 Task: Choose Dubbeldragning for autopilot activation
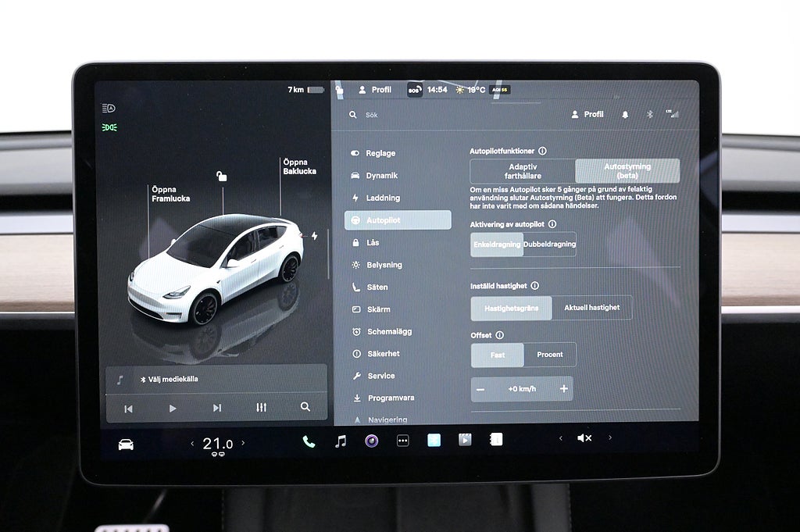549,245
